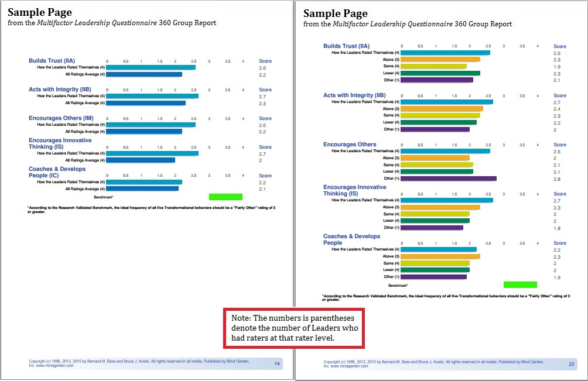The width and height of the screenshot is (588, 381).
Task: Click the green Benchmark bar on page 14
Action: pyautogui.click(x=225, y=197)
